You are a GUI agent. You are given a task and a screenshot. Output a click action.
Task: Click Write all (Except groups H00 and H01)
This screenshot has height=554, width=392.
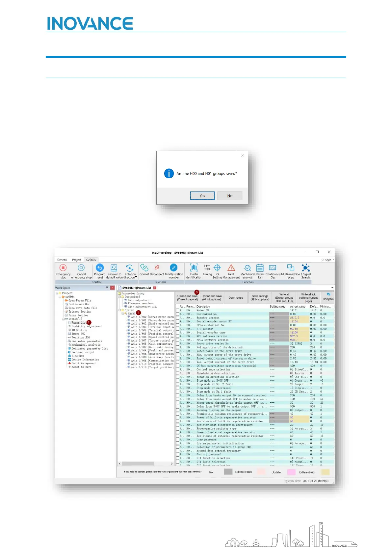tap(284, 298)
